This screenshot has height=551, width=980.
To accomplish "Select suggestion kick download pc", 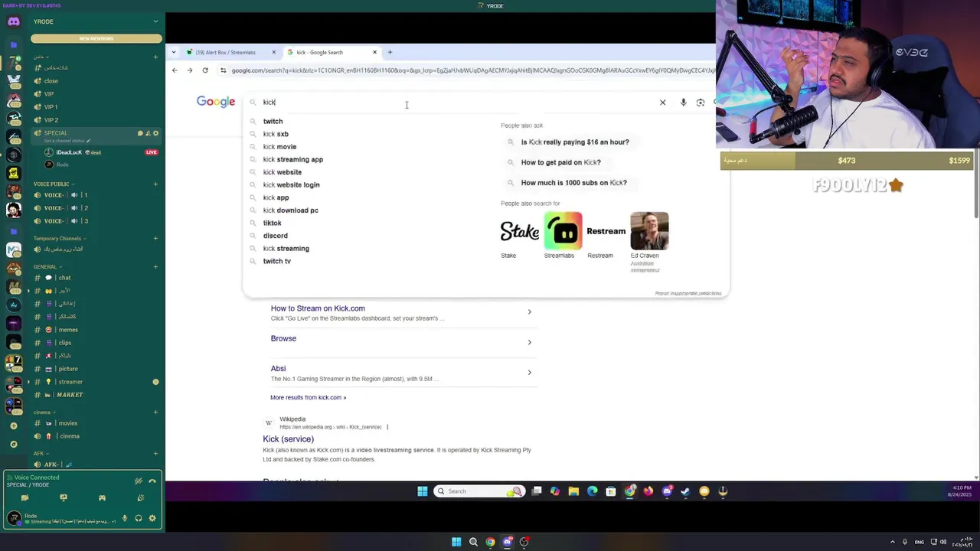I will [x=291, y=210].
